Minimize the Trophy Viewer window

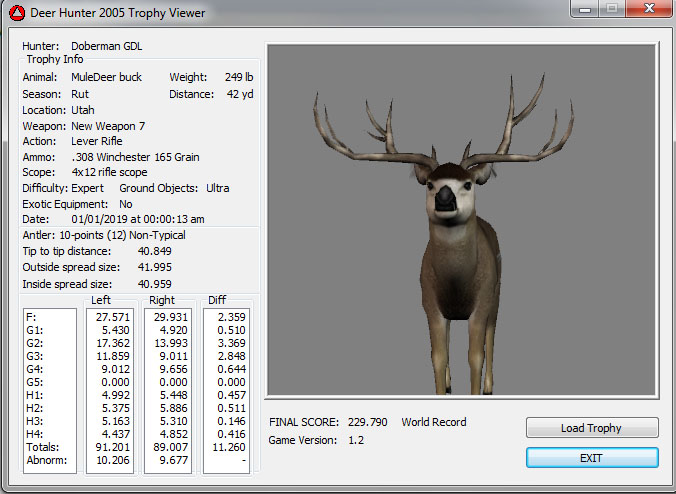point(583,10)
